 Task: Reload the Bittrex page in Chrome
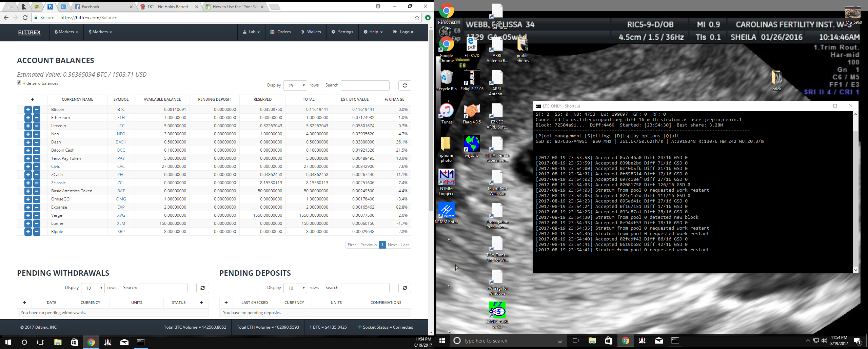25,18
